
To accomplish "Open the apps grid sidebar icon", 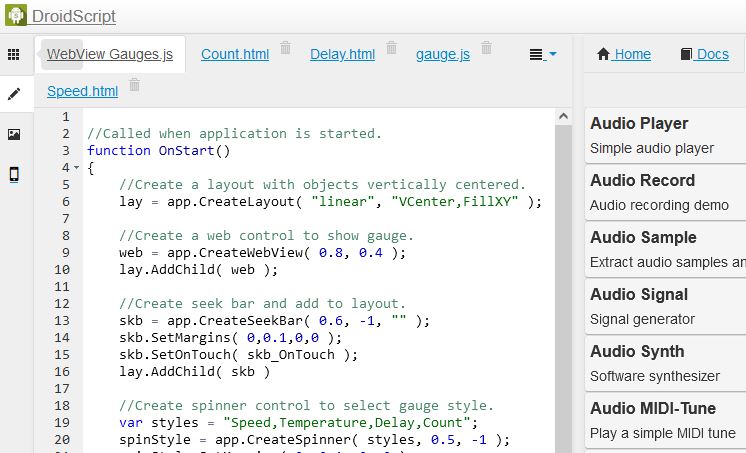I will 14,54.
